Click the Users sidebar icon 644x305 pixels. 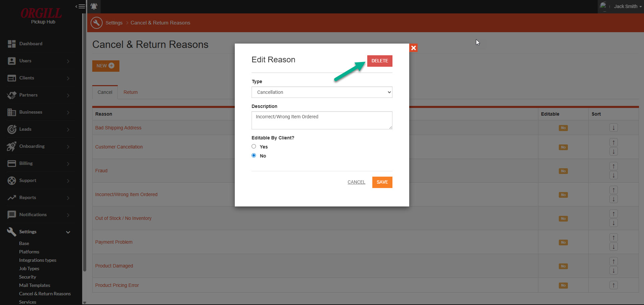coord(12,61)
